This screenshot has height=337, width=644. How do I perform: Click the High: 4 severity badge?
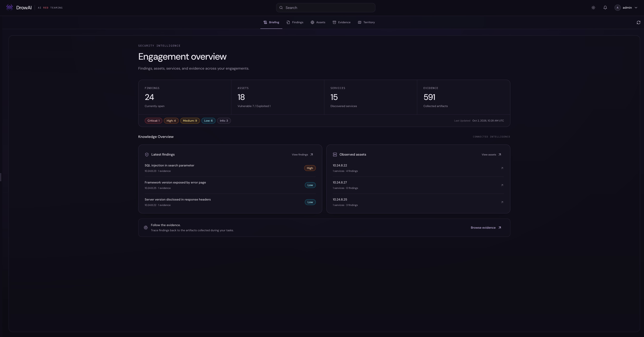click(x=171, y=121)
